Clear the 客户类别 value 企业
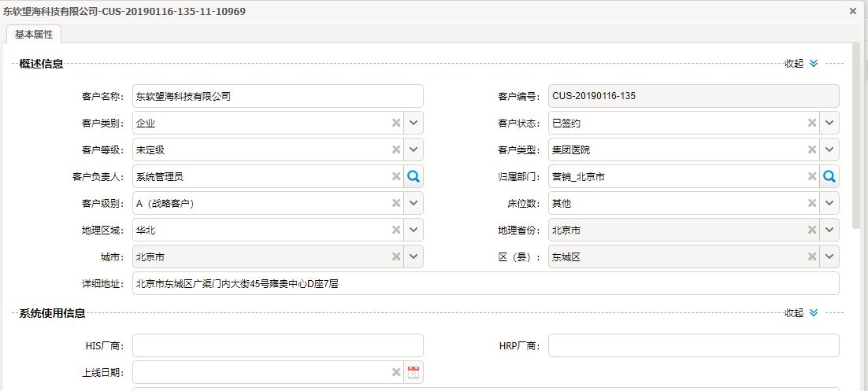The image size is (868, 391). (396, 123)
